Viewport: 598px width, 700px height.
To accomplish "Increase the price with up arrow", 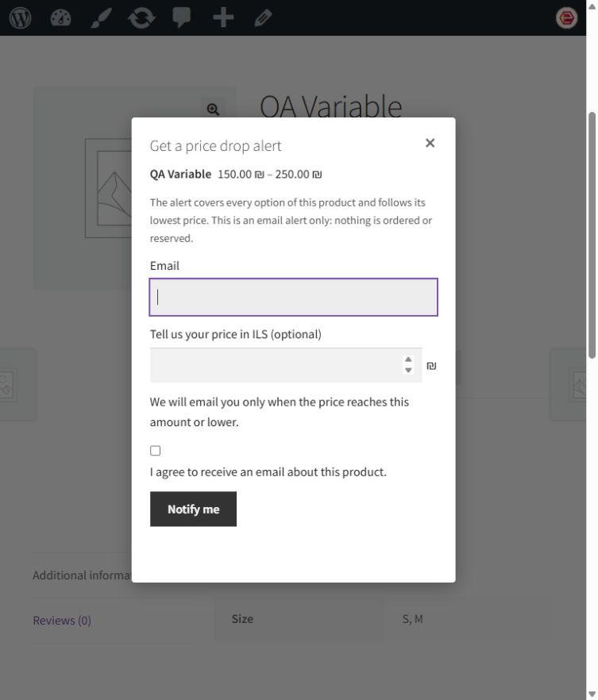I will 408,360.
